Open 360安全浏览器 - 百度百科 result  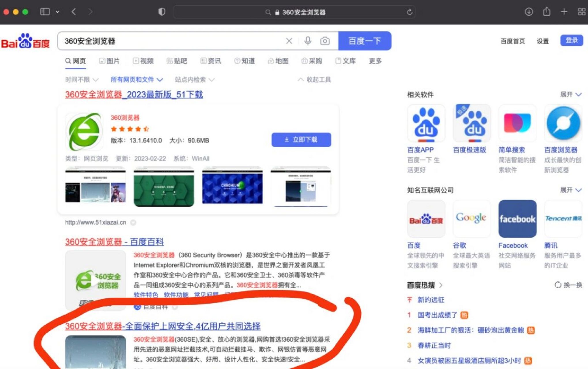click(x=114, y=242)
